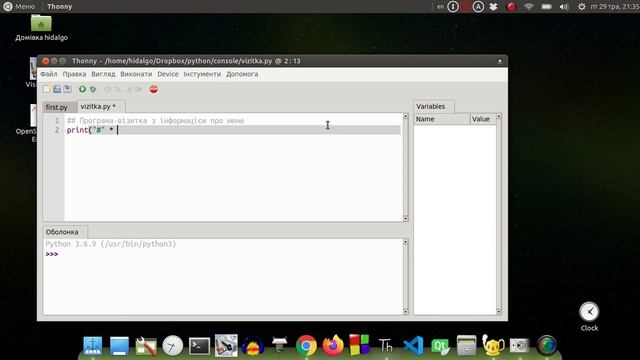Image resolution: width=640 pixels, height=360 pixels.
Task: Click the circled A tray icon
Action: click(478, 7)
